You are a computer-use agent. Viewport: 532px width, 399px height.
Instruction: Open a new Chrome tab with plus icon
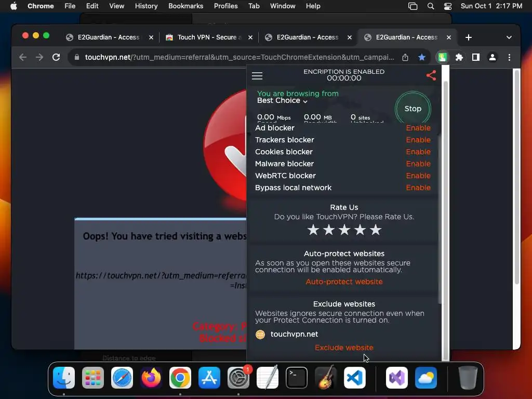pyautogui.click(x=469, y=37)
